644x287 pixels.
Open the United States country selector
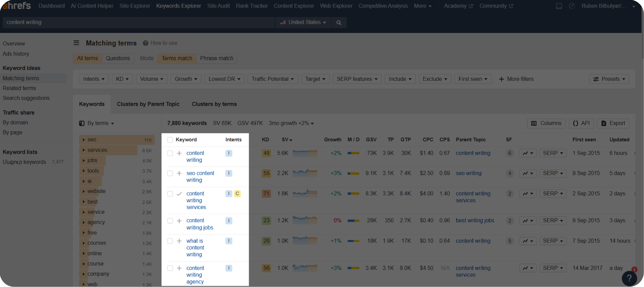303,22
